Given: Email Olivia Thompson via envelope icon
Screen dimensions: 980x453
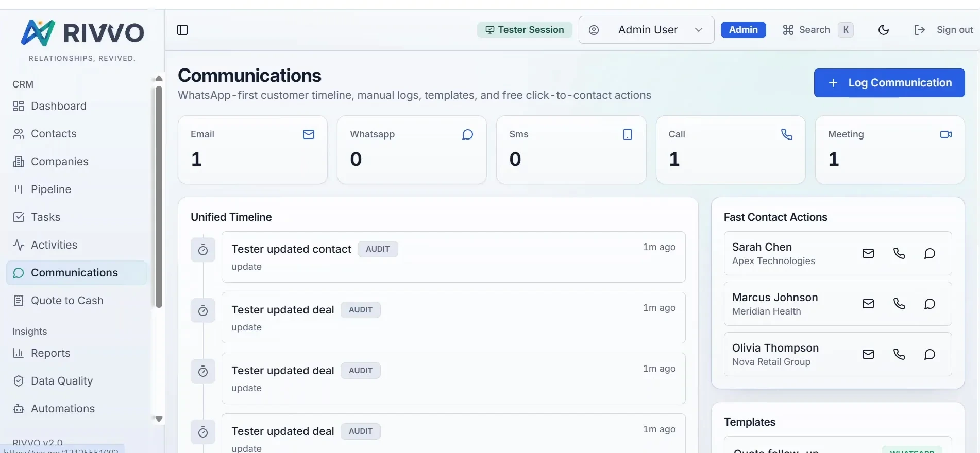Looking at the screenshot, I should [x=868, y=354].
